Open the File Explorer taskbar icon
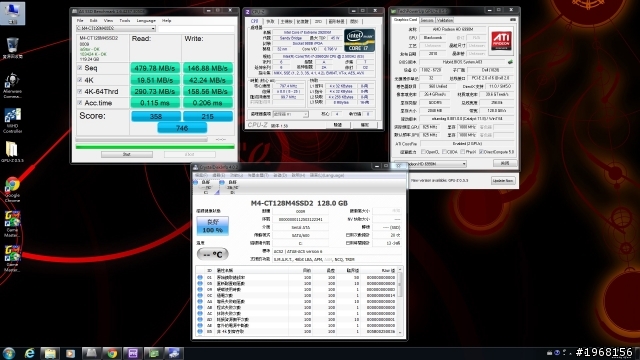Screen dimensions: 640x360 50,353
